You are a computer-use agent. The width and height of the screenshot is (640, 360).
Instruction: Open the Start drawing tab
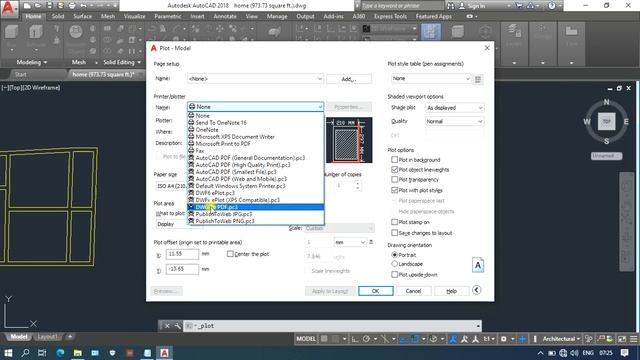click(20, 74)
